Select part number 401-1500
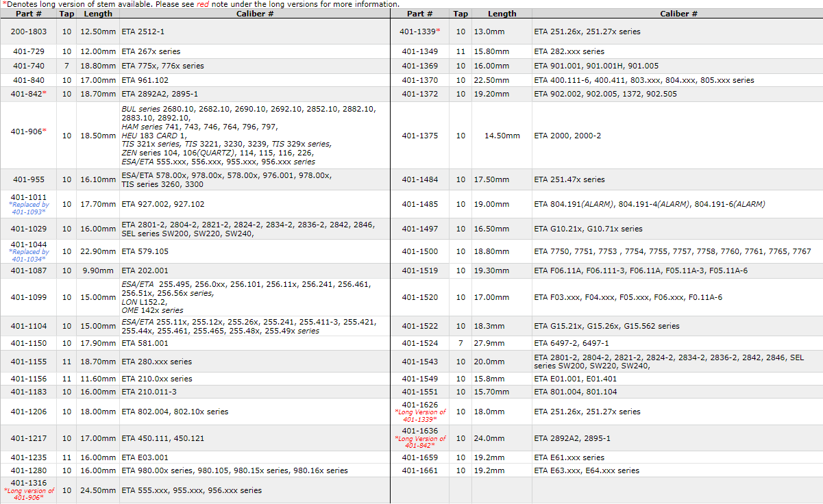 pyautogui.click(x=420, y=251)
